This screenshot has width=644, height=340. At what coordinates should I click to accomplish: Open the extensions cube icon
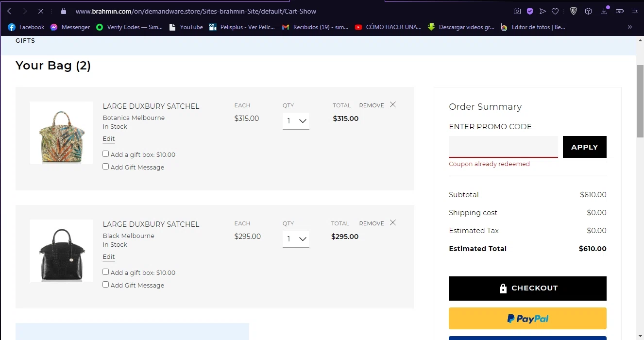click(588, 11)
